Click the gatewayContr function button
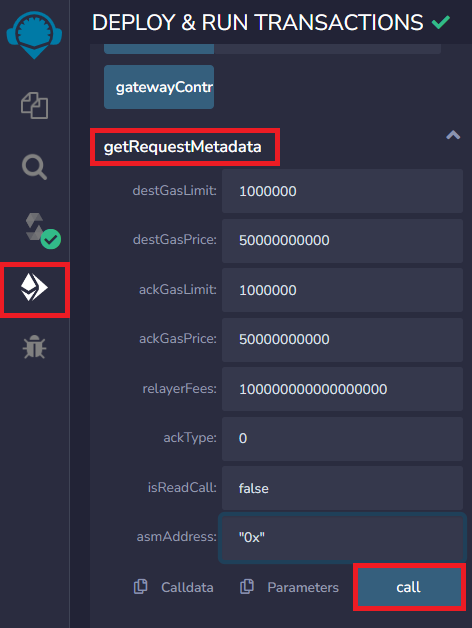 click(159, 87)
